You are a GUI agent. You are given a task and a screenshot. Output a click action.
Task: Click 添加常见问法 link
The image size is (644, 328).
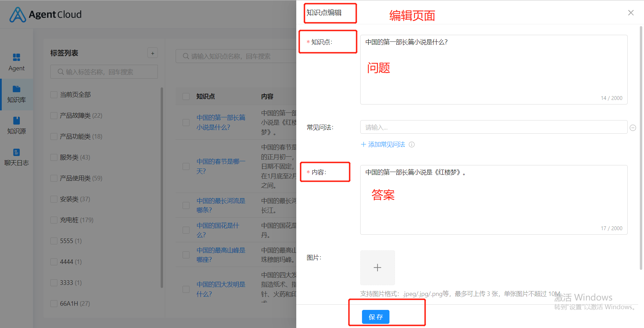tap(383, 145)
